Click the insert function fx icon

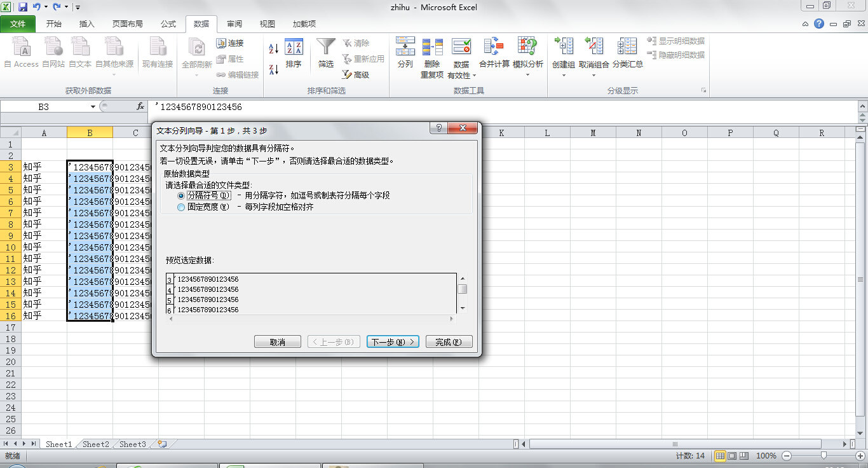[x=140, y=107]
